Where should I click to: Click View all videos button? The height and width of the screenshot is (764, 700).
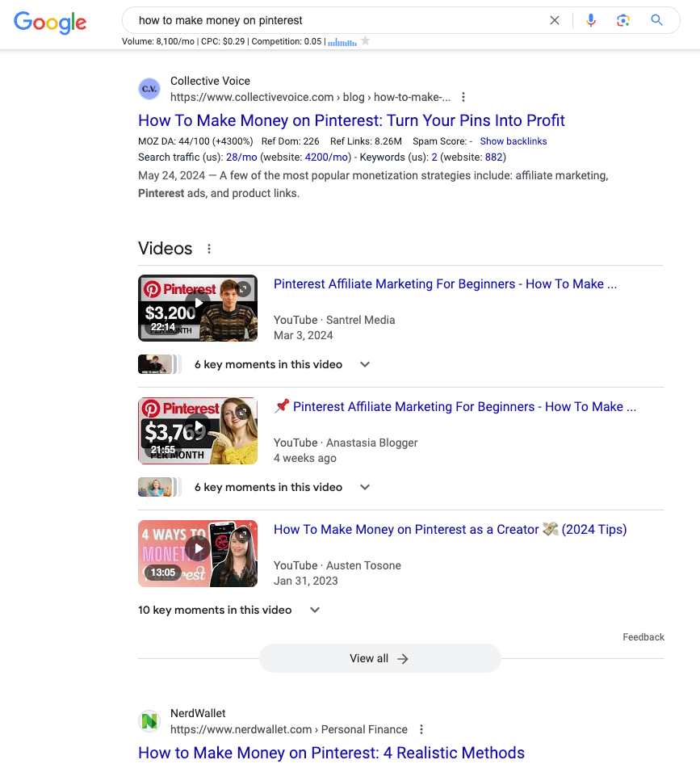[380, 659]
